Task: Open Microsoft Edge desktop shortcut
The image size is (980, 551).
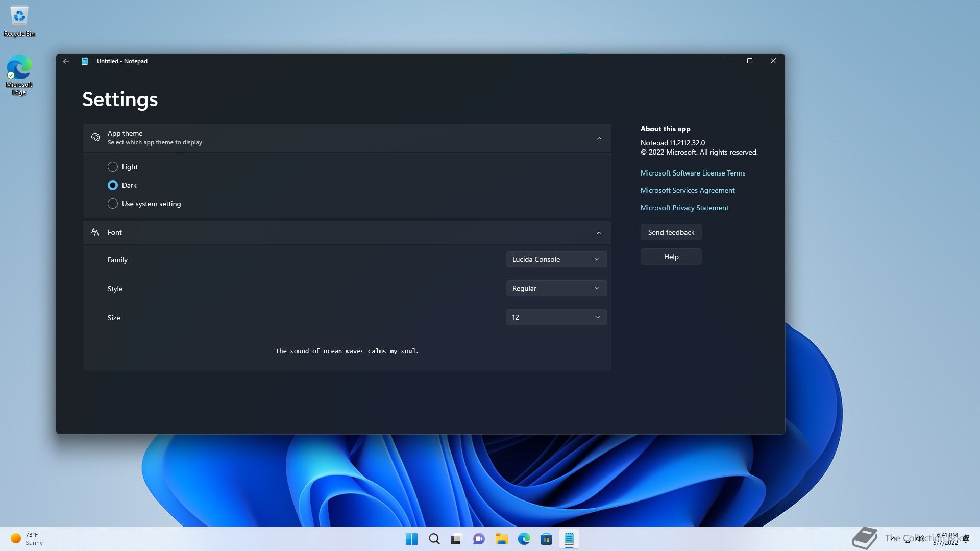Action: click(x=19, y=76)
